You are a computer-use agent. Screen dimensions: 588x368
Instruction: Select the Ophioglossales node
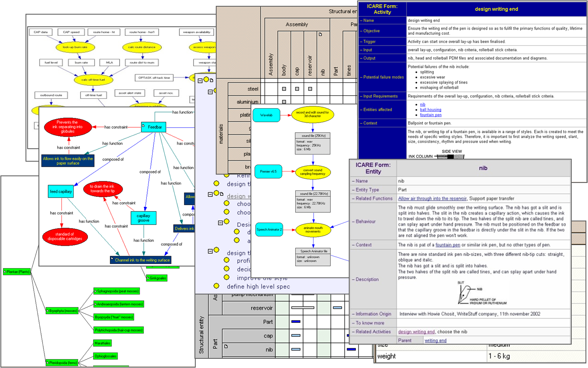tap(105, 356)
